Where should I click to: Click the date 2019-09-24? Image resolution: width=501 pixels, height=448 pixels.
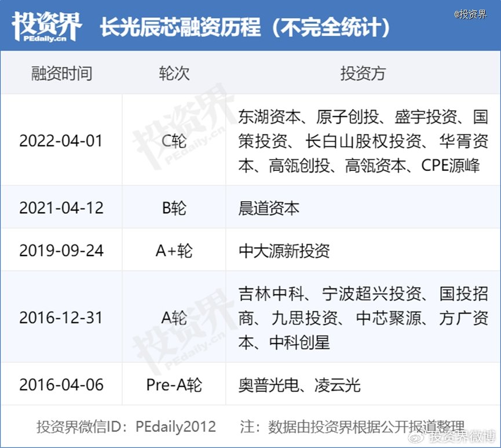pos(61,250)
